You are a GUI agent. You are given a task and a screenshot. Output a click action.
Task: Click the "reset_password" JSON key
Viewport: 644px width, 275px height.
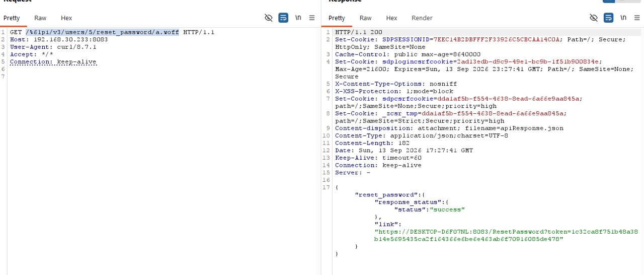point(386,195)
